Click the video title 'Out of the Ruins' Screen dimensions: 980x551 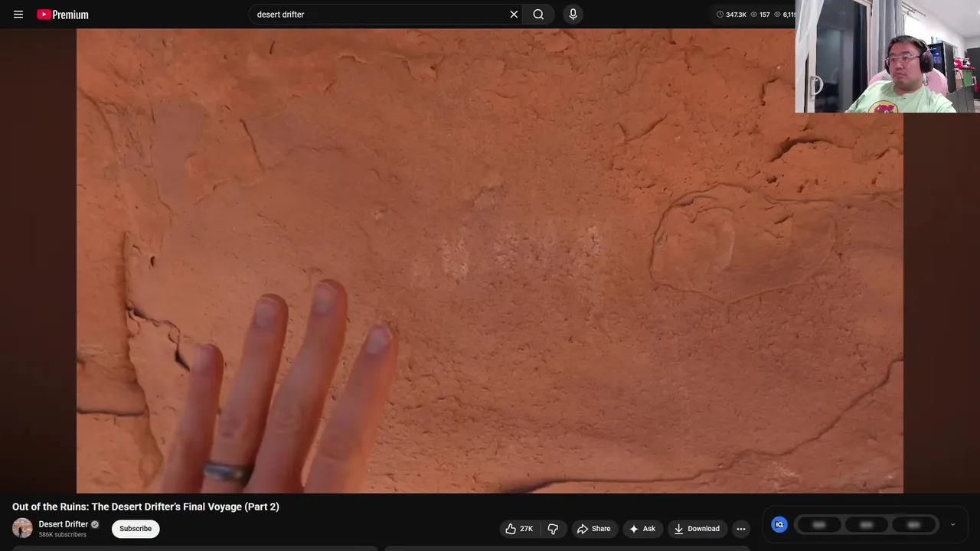[145, 507]
